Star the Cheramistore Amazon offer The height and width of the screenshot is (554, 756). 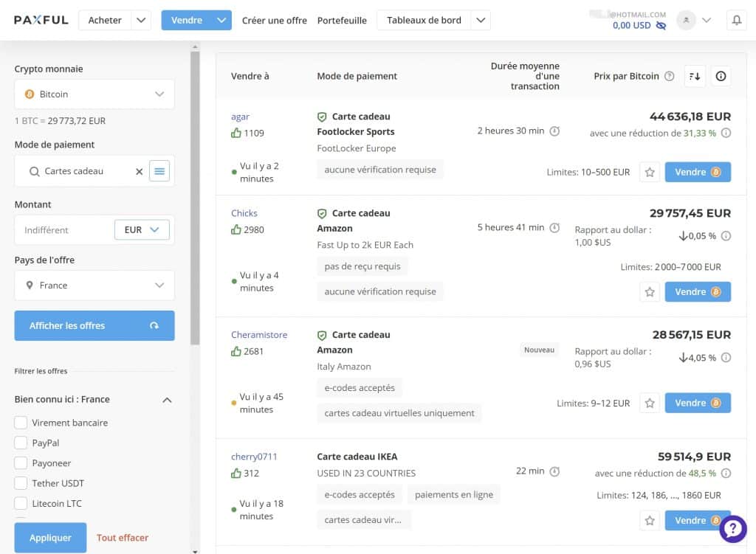tap(650, 404)
